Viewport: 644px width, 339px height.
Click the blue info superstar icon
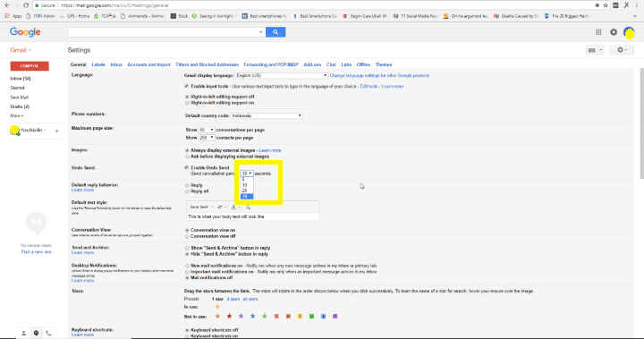click(x=324, y=317)
